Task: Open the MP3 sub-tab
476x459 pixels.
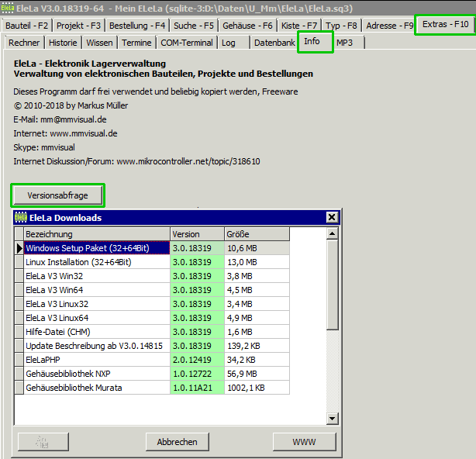Action: [x=349, y=43]
